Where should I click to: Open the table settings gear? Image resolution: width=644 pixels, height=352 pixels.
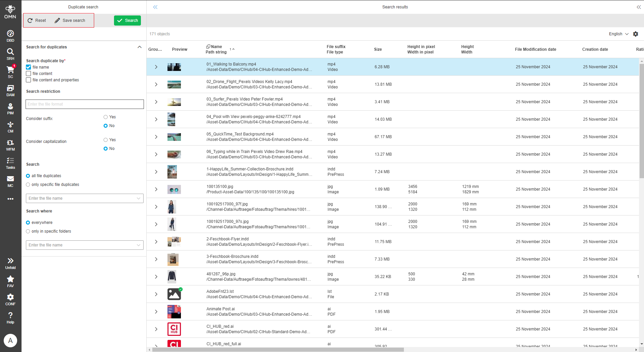(x=635, y=34)
